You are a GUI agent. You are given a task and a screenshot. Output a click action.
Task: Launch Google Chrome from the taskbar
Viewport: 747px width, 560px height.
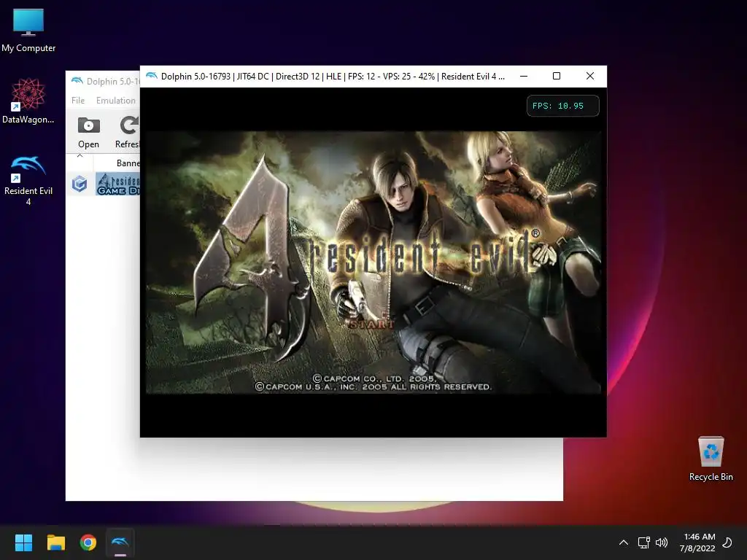(88, 542)
